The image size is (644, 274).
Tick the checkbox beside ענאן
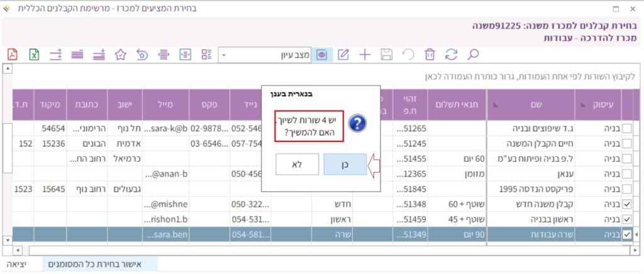pyautogui.click(x=626, y=174)
